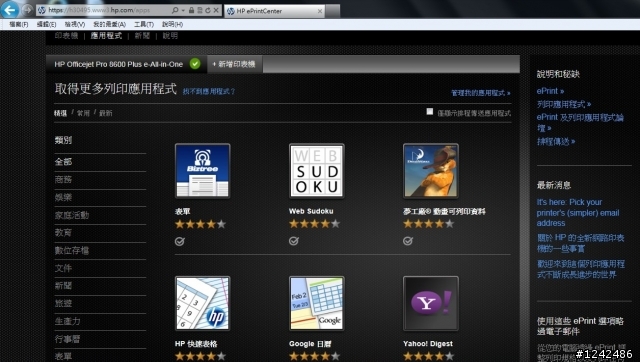The image size is (640, 362).
Task: Open the 找不到應用程式? help link
Action: 209,91
